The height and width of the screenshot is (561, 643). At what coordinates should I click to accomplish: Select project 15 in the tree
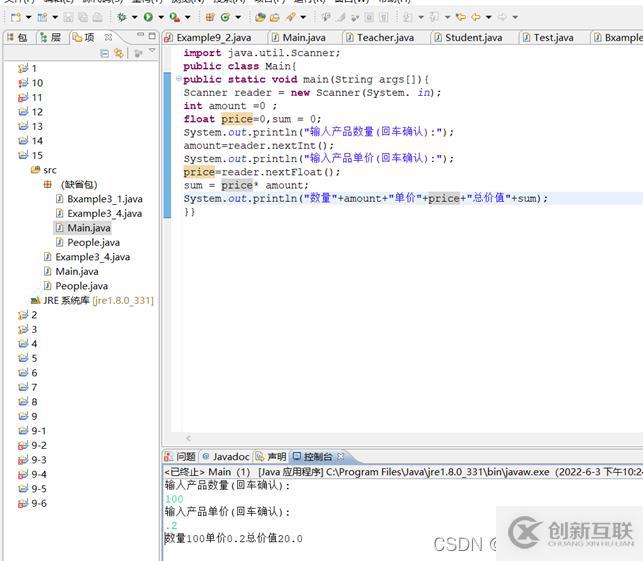click(31, 155)
